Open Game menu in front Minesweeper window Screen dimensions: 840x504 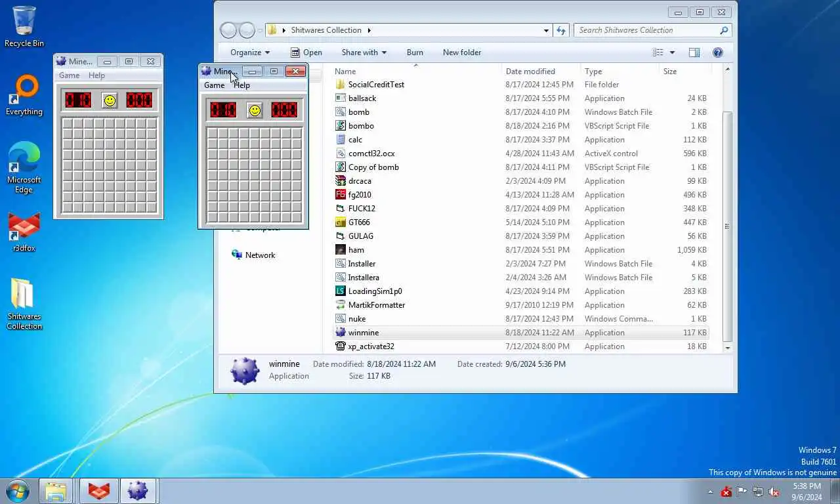coord(215,85)
